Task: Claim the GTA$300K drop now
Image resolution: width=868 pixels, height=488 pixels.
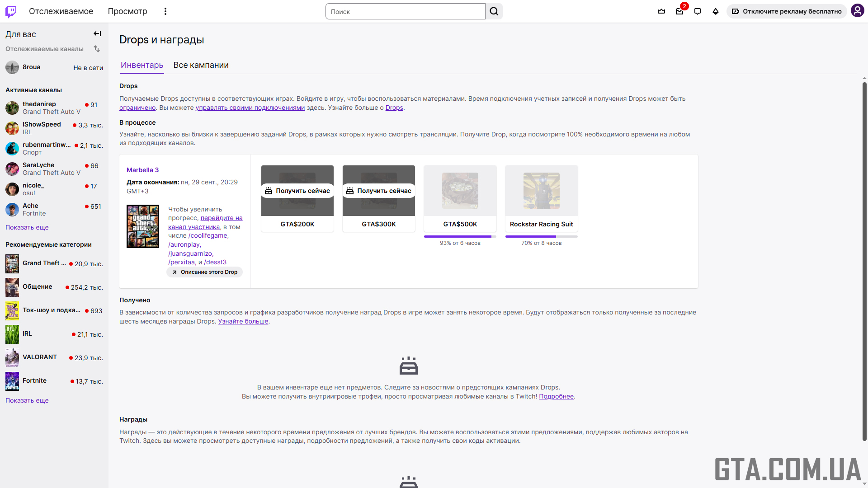Action: coord(379,191)
